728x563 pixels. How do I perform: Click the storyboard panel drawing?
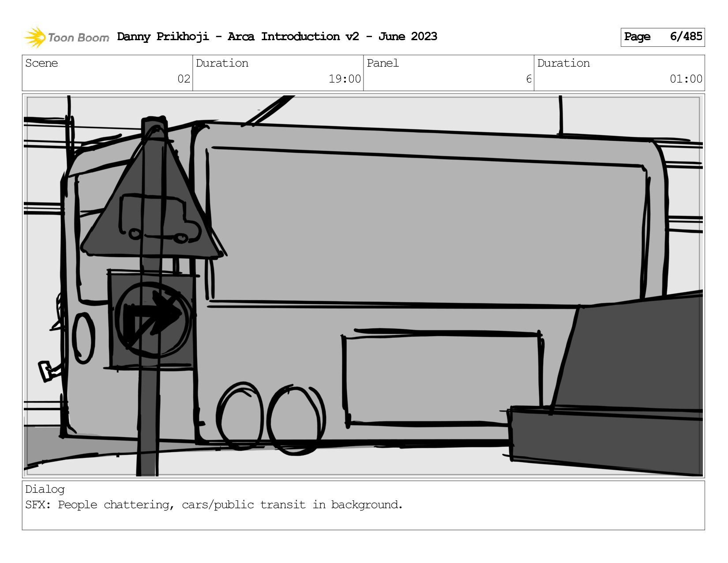364,286
